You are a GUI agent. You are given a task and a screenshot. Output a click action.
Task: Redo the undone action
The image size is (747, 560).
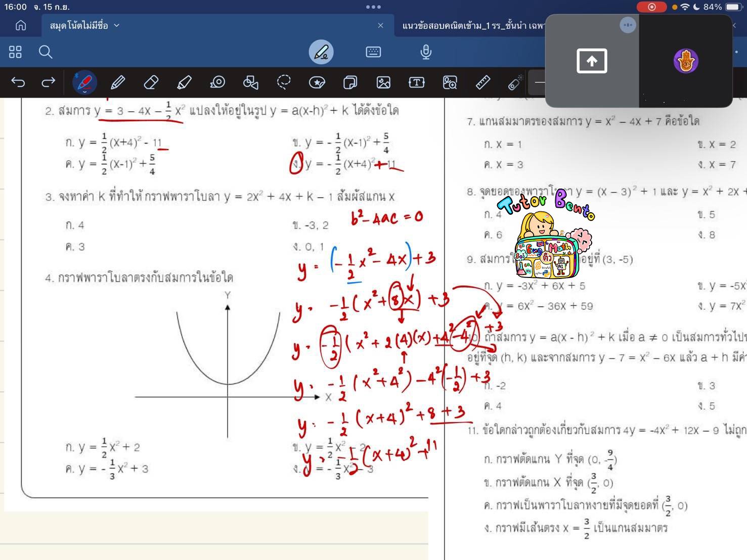click(x=49, y=82)
